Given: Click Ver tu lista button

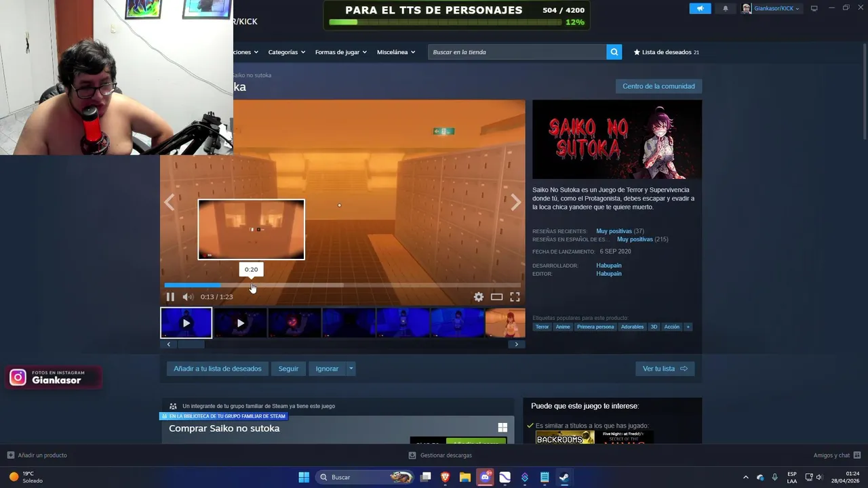Looking at the screenshot, I should coord(665,369).
